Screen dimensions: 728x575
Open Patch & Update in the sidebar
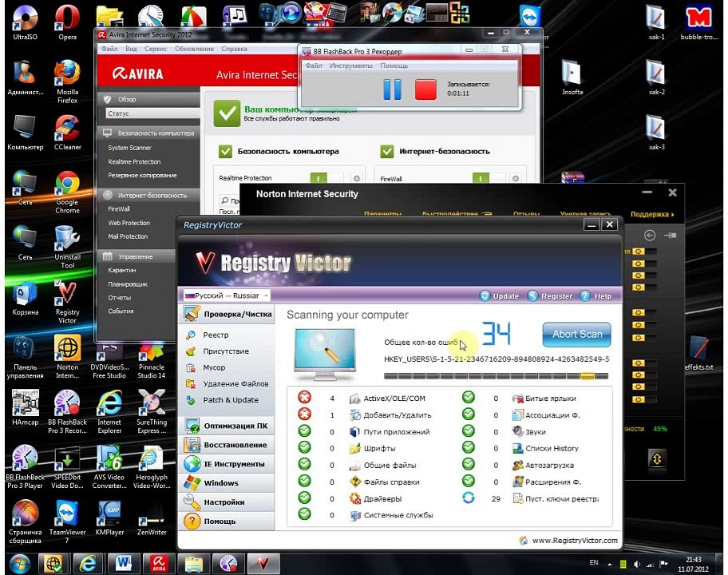tap(230, 400)
